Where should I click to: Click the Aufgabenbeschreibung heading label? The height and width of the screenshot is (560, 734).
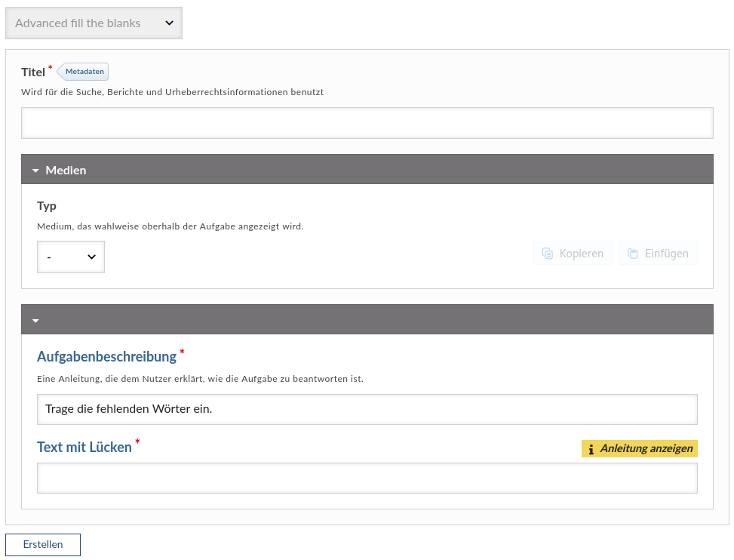pos(106,356)
